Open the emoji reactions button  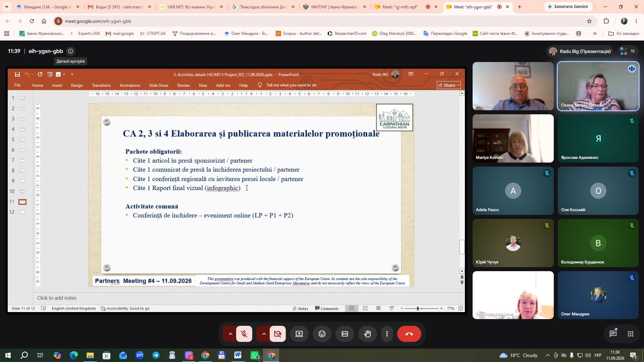pos(322,334)
